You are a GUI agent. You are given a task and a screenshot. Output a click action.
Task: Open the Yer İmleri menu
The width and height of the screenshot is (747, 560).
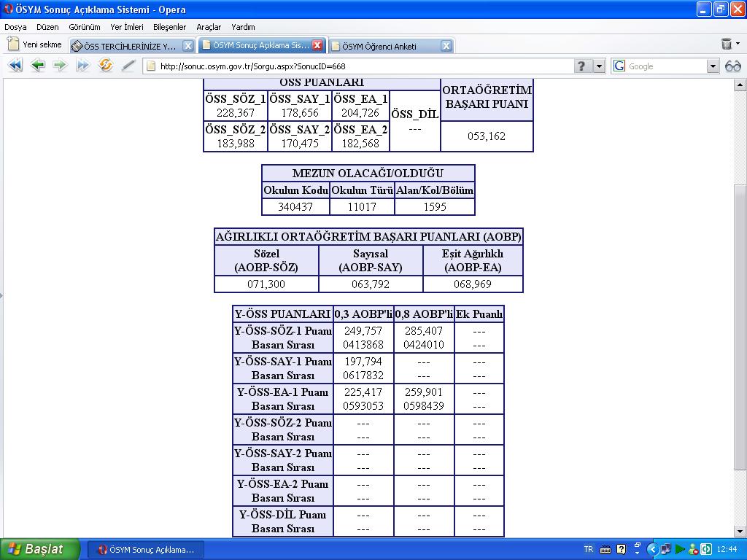click(x=126, y=27)
